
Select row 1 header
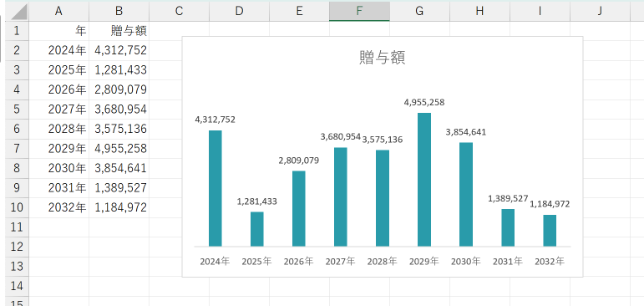point(18,31)
